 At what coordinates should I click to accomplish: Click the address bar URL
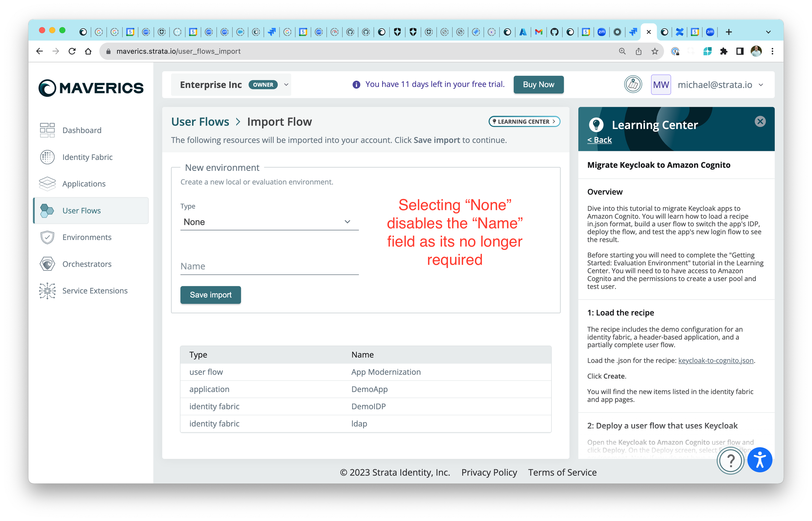point(179,51)
